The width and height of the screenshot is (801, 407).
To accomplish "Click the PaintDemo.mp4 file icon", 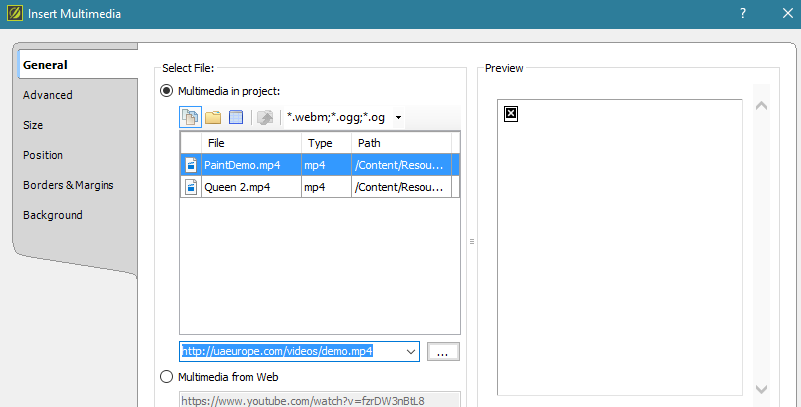I will tap(191, 165).
